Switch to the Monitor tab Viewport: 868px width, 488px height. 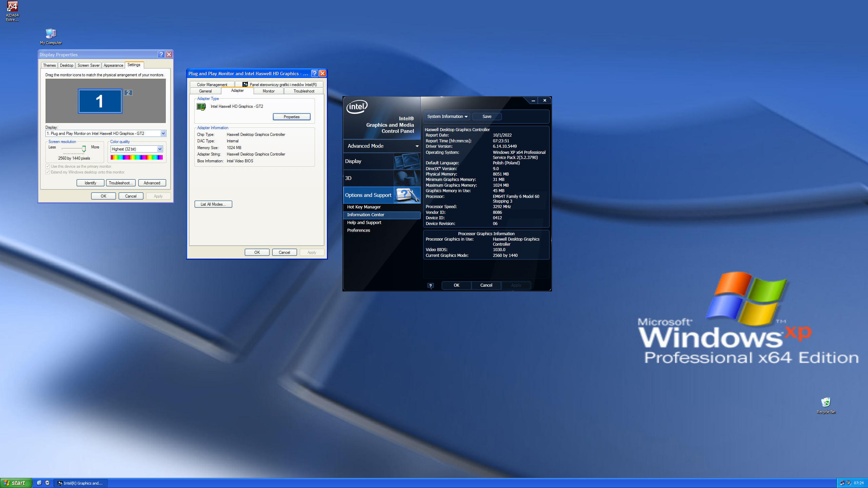pos(269,91)
